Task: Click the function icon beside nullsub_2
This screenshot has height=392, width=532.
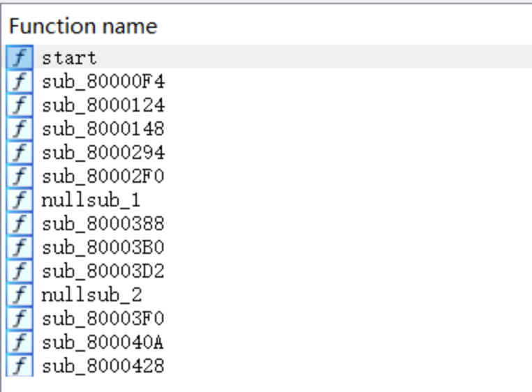Action: 20,294
